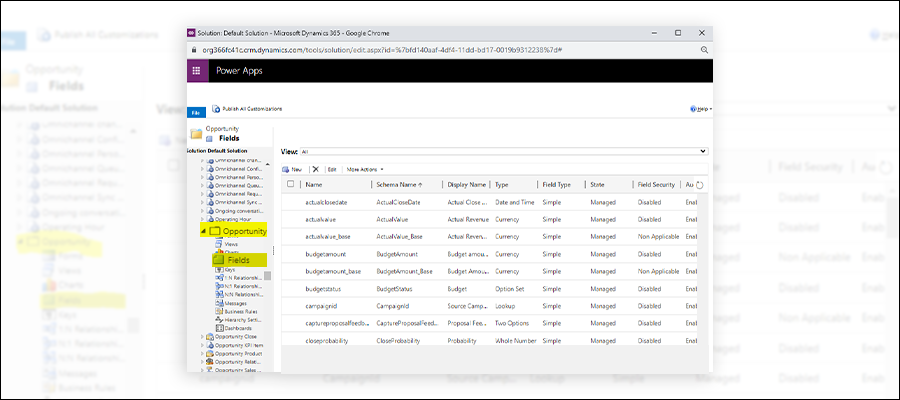Open the Help dropdown arrow
The height and width of the screenshot is (400, 900).
tap(711, 109)
